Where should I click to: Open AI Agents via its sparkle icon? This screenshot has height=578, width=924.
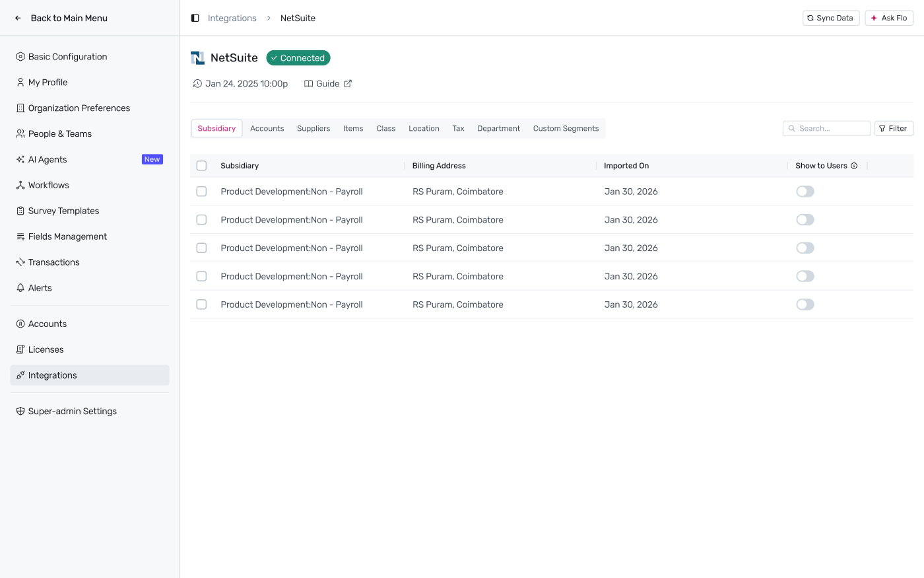[x=20, y=159]
